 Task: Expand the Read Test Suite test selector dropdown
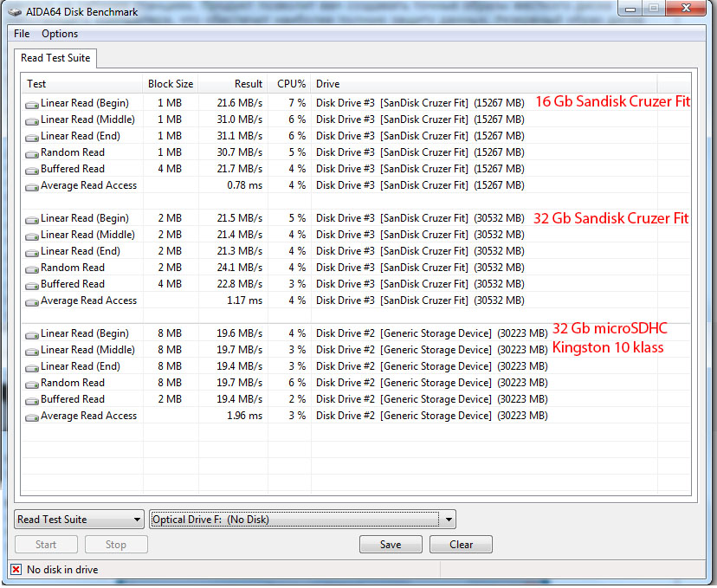79,520
